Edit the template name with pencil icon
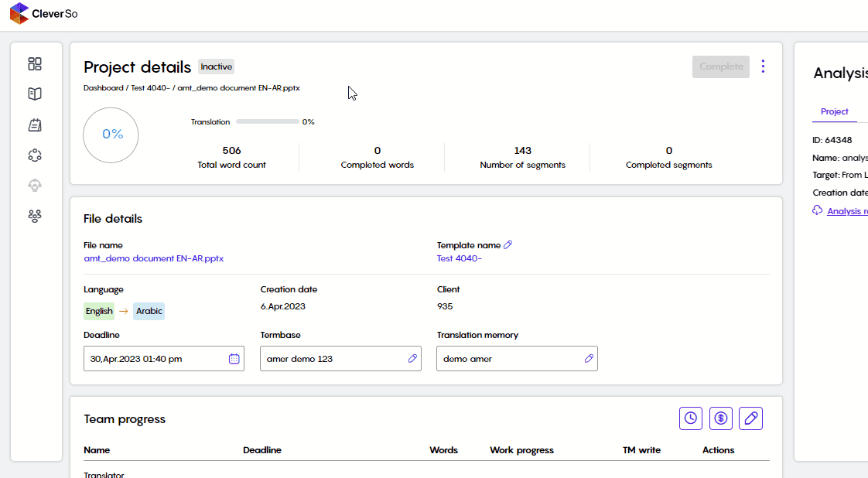The width and height of the screenshot is (868, 478). 507,244
